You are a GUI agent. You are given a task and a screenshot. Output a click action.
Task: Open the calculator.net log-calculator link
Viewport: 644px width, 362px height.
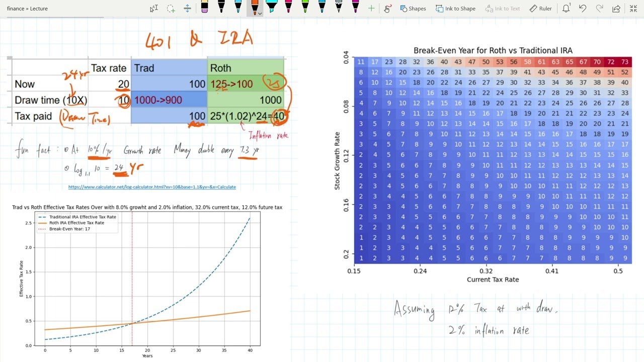[x=152, y=187]
